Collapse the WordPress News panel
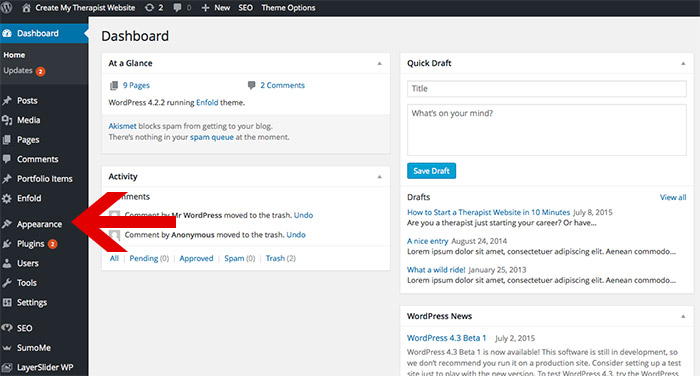 click(683, 317)
